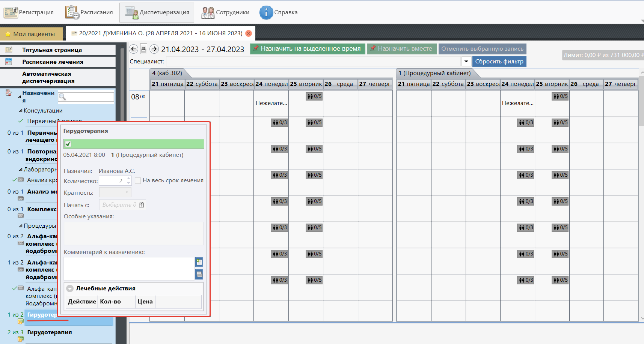Open the Кратность dropdown
Screen dimensions: 644x344
pos(115,192)
